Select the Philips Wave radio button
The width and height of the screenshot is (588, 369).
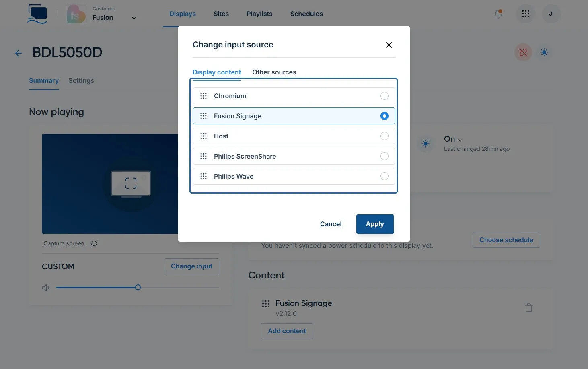click(x=384, y=176)
